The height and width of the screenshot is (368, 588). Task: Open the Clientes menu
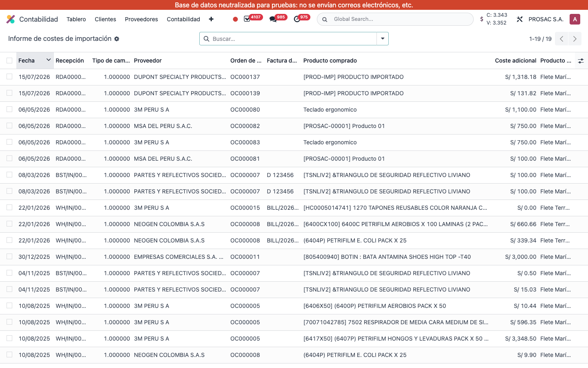coord(105,19)
